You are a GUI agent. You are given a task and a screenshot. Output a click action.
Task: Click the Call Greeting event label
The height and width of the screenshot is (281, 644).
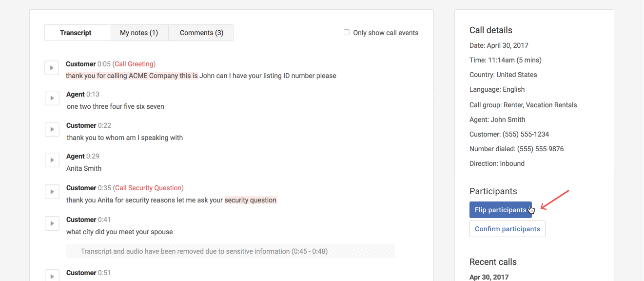coord(134,64)
